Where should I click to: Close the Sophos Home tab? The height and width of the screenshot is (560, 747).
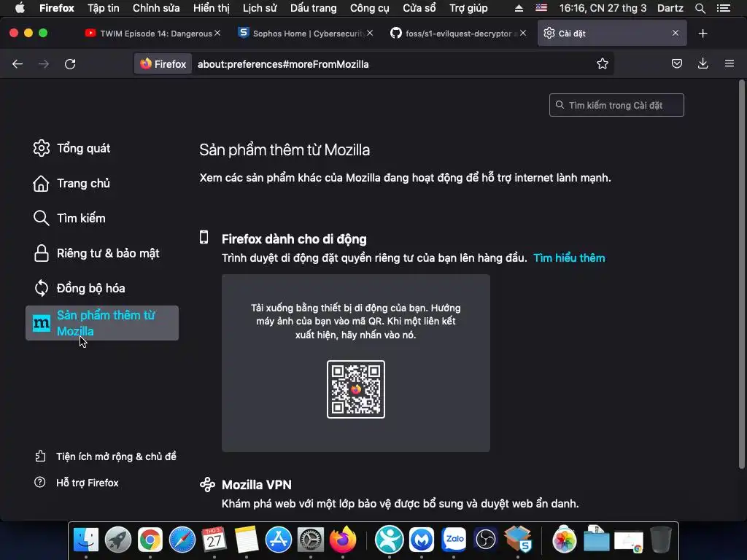(x=370, y=33)
